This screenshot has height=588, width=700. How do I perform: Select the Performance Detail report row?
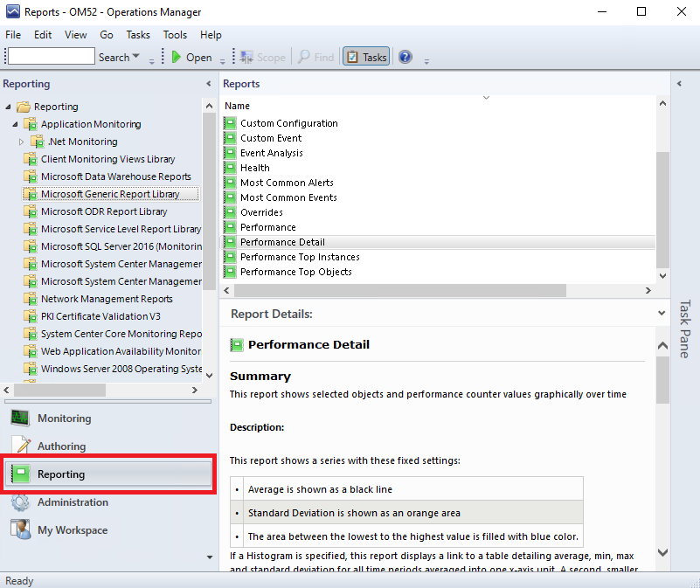439,242
